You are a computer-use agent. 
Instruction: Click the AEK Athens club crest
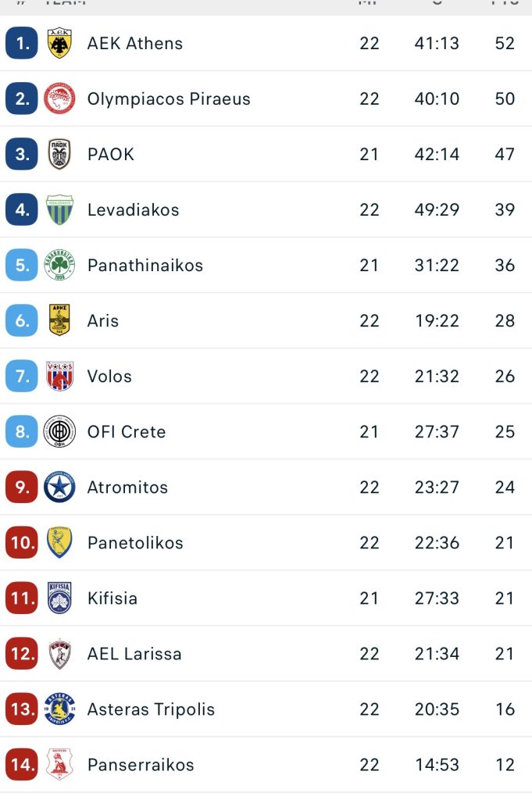59,44
